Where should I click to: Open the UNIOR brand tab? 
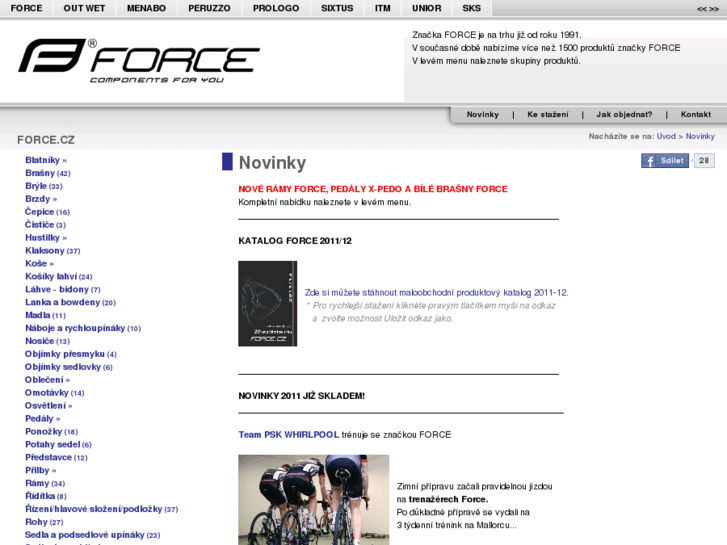[427, 8]
